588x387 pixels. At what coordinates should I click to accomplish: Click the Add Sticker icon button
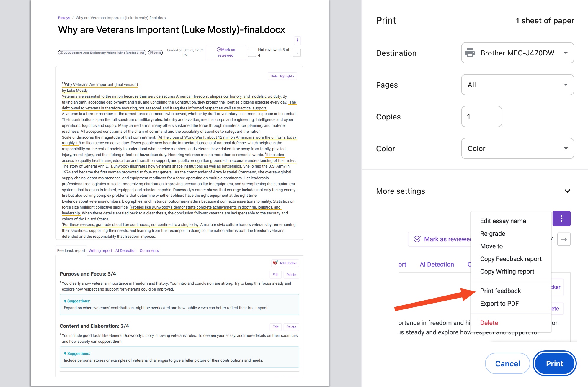coord(285,263)
